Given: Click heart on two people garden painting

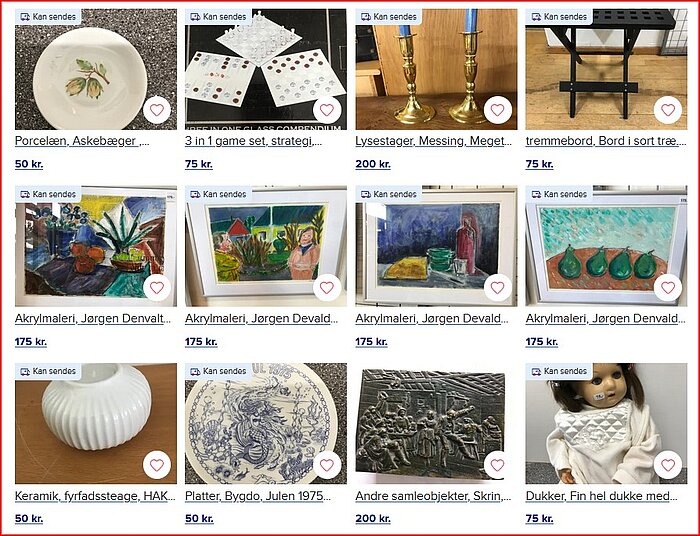Looking at the screenshot, I should tap(327, 288).
